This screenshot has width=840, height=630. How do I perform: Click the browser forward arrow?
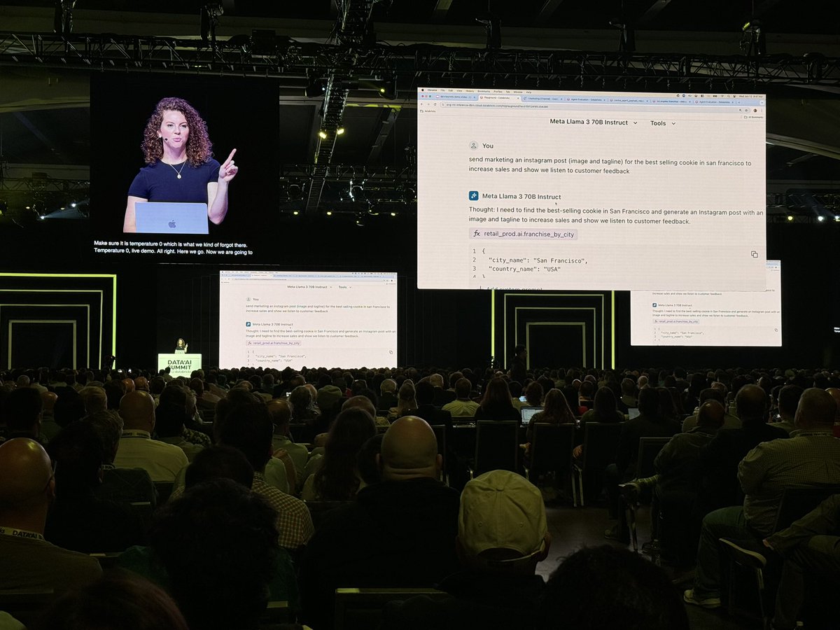[428, 104]
